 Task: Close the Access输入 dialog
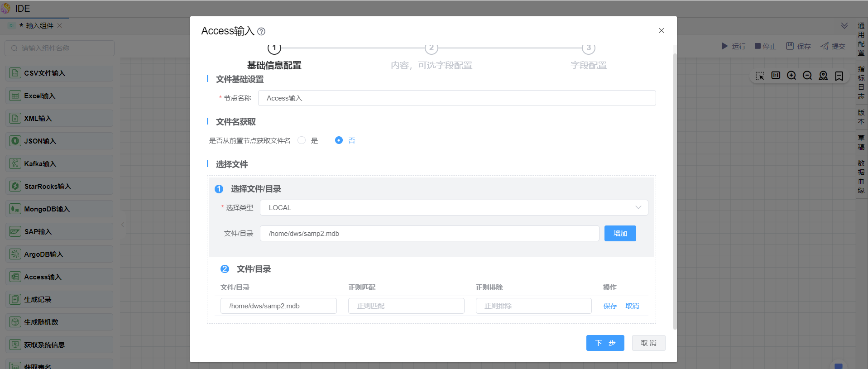(662, 30)
